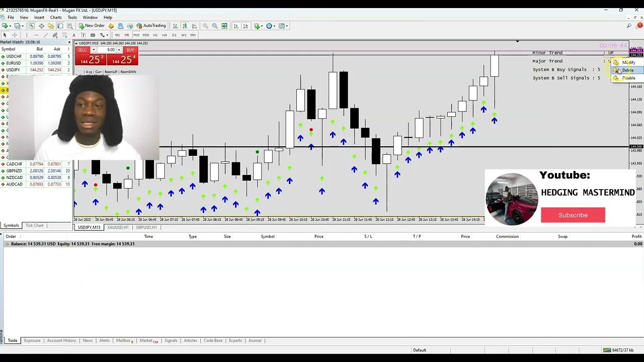This screenshot has width=644, height=362.
Task: Toggle chart auto scroll
Action: pos(236,26)
